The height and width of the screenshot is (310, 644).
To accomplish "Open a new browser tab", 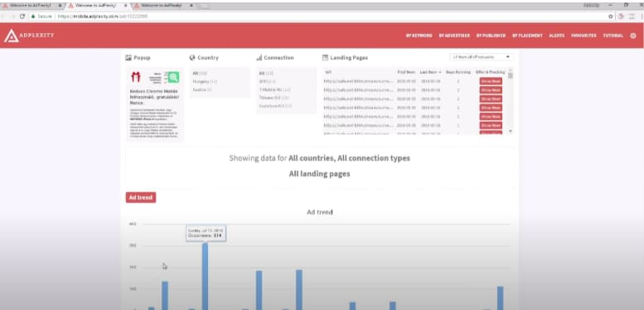I will [204, 6].
